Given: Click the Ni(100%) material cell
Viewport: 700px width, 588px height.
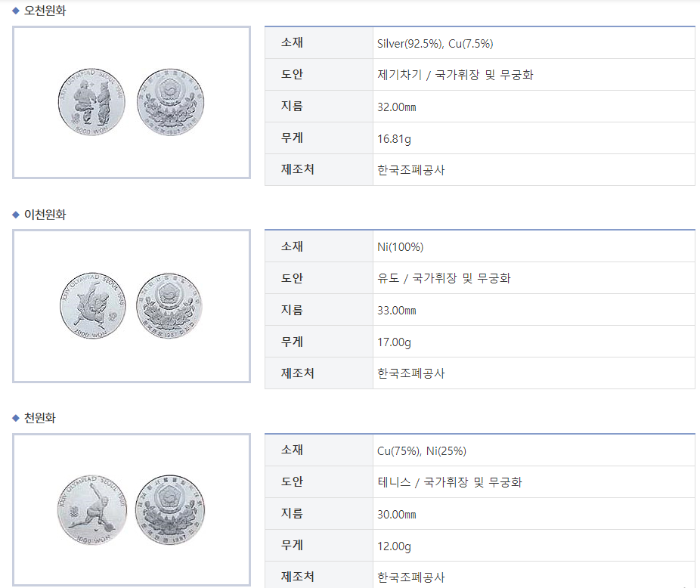Looking at the screenshot, I should point(400,247).
